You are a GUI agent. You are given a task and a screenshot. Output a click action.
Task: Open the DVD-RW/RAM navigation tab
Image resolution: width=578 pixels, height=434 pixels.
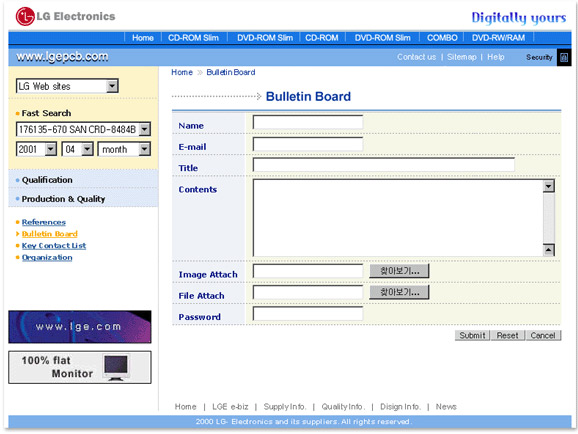click(x=498, y=38)
